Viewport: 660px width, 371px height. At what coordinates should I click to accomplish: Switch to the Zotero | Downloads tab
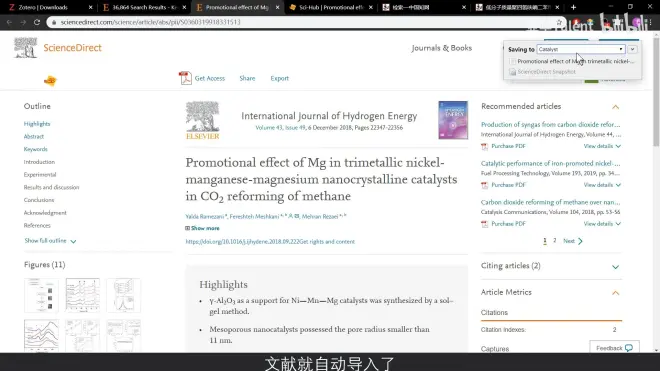tap(50, 7)
